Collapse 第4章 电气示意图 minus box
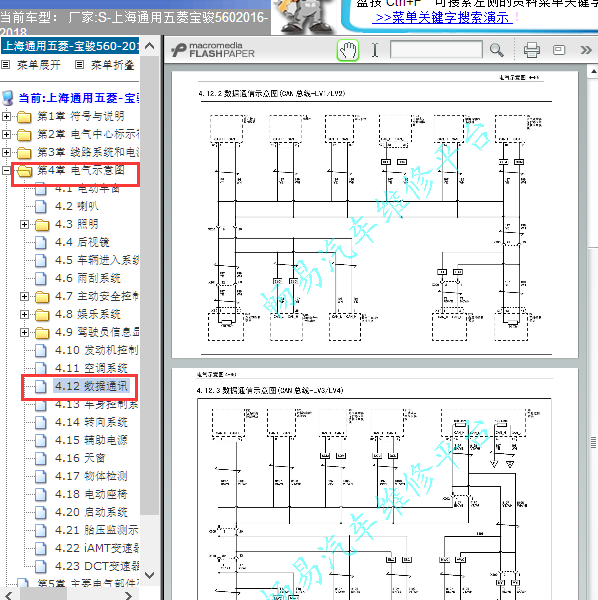This screenshot has height=600, width=598. pos(6,170)
